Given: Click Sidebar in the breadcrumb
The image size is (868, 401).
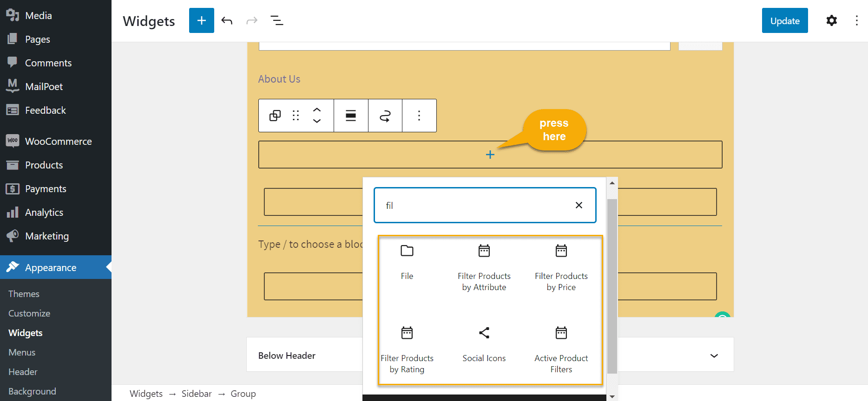Looking at the screenshot, I should pos(197,394).
